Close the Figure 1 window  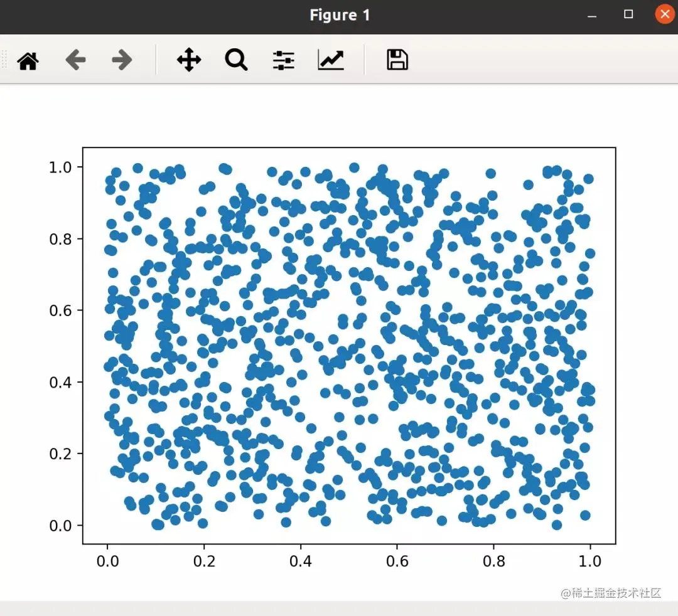665,14
